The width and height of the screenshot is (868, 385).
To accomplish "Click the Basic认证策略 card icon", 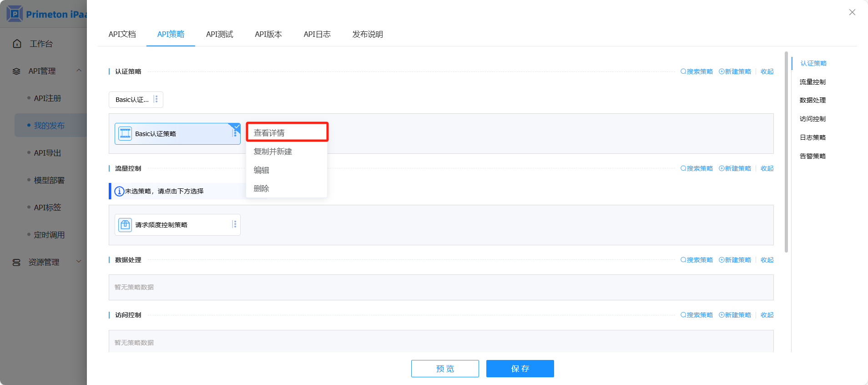I will (x=125, y=134).
